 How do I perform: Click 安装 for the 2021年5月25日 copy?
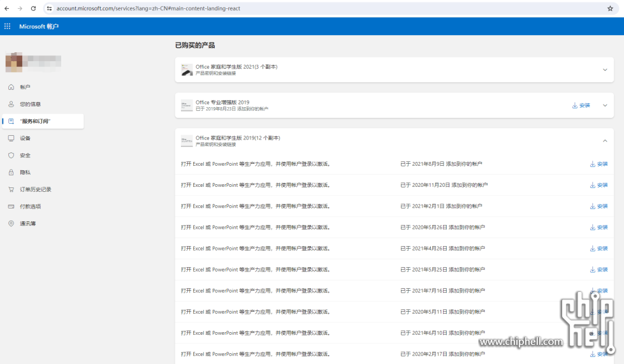[x=599, y=269]
